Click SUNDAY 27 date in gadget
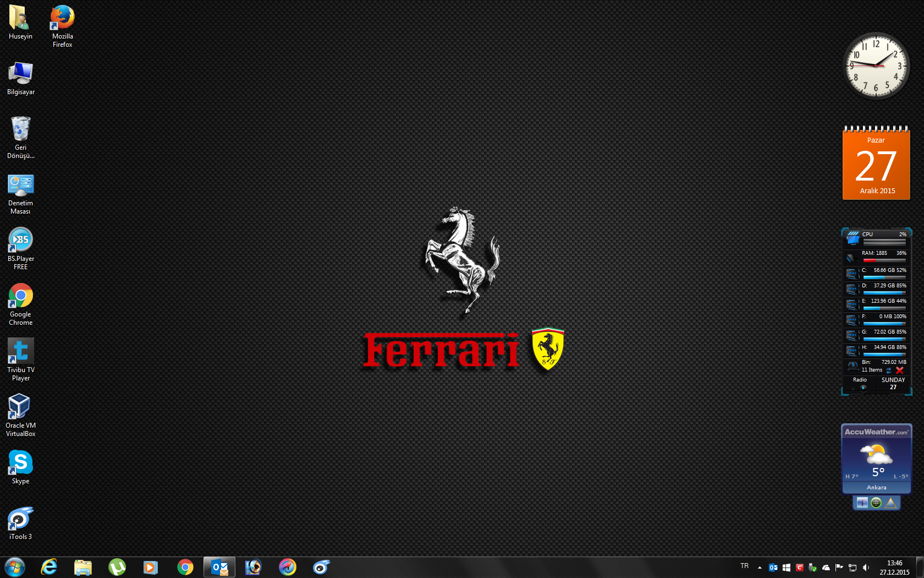The width and height of the screenshot is (924, 578). (893, 384)
